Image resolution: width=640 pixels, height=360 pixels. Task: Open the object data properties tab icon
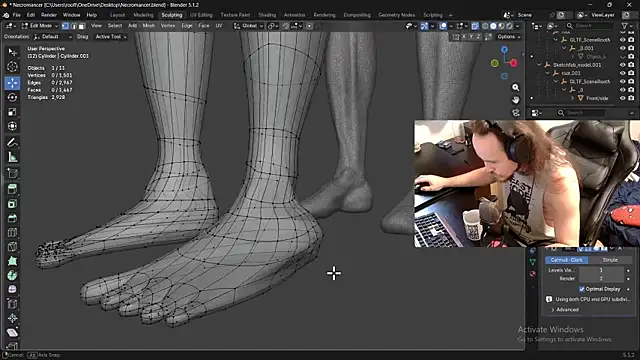point(532,262)
